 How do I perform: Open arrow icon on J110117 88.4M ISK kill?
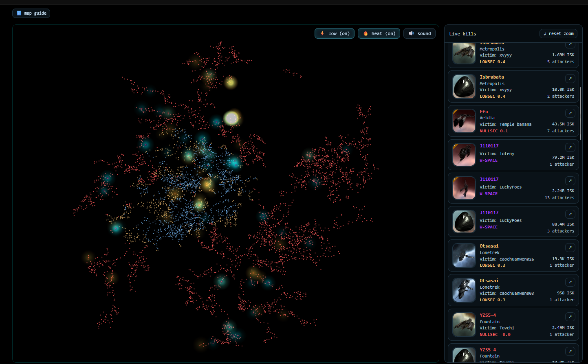pyautogui.click(x=570, y=214)
